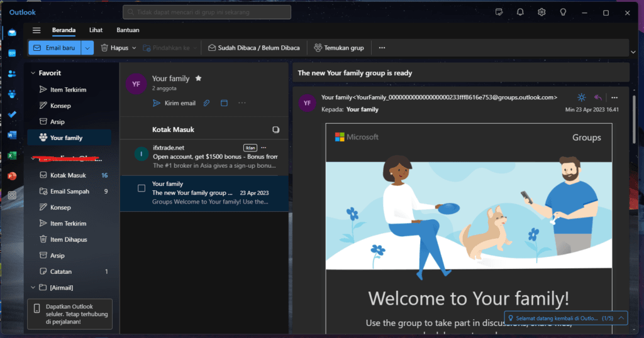
Task: Open the Item Dihapus folder
Action: tap(69, 239)
